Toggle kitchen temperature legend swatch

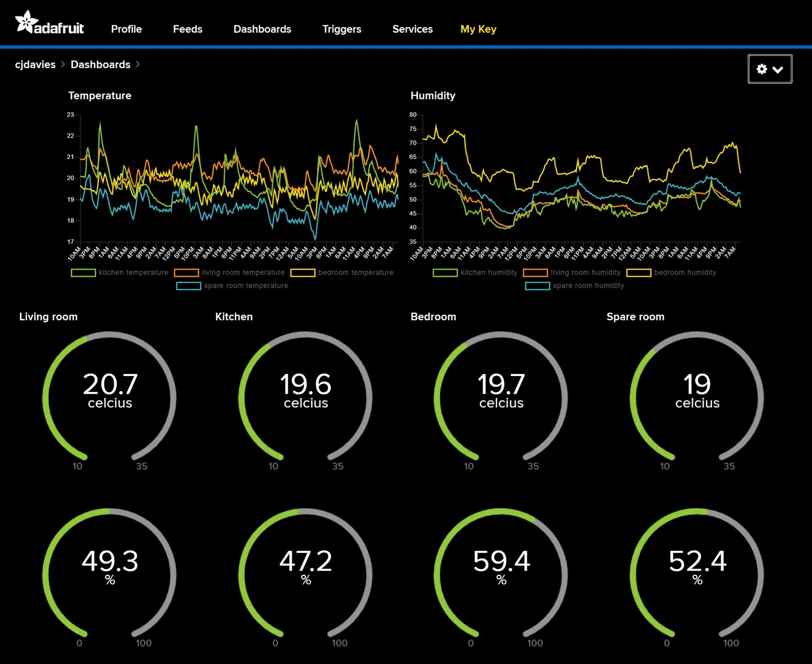[83, 273]
